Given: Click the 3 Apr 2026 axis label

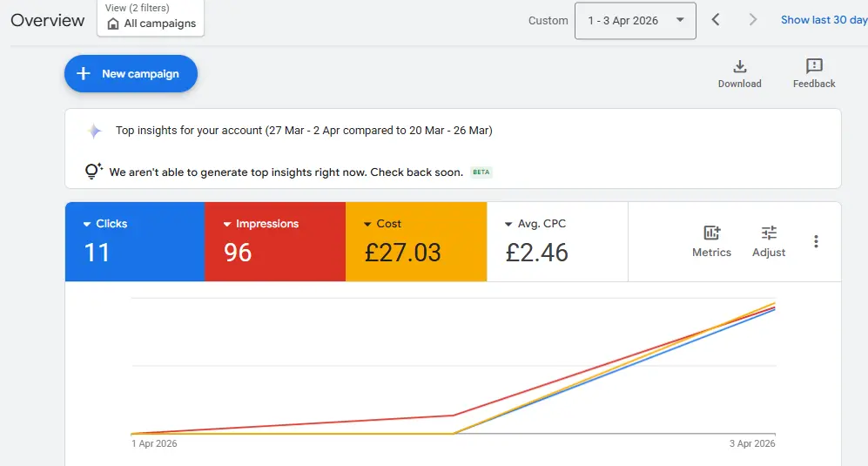Looking at the screenshot, I should (751, 443).
